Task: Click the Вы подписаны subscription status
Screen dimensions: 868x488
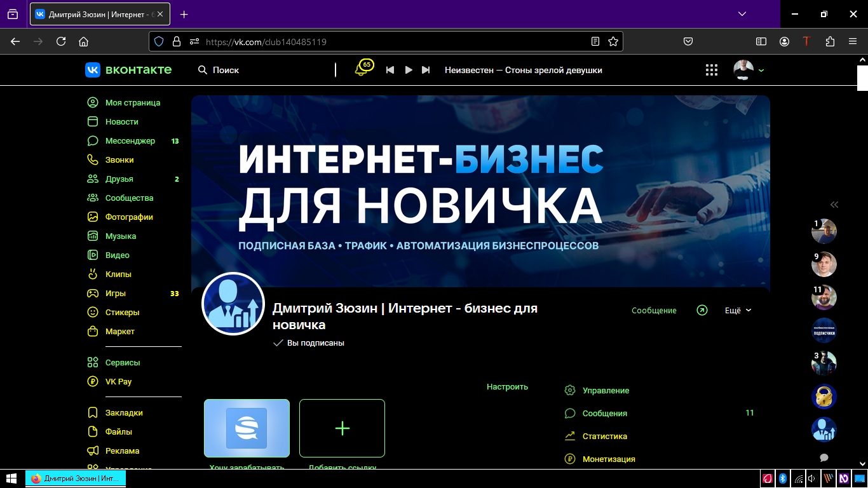Action: pyautogui.click(x=309, y=342)
